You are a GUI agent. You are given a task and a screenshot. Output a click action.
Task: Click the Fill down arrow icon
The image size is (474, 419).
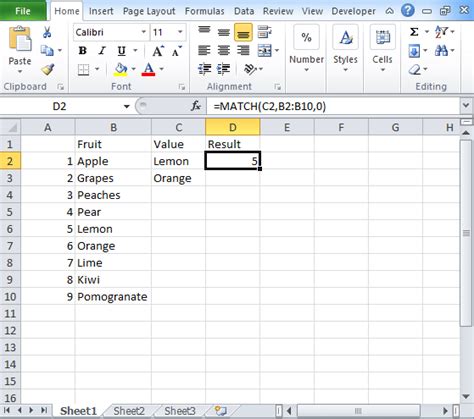point(414,51)
